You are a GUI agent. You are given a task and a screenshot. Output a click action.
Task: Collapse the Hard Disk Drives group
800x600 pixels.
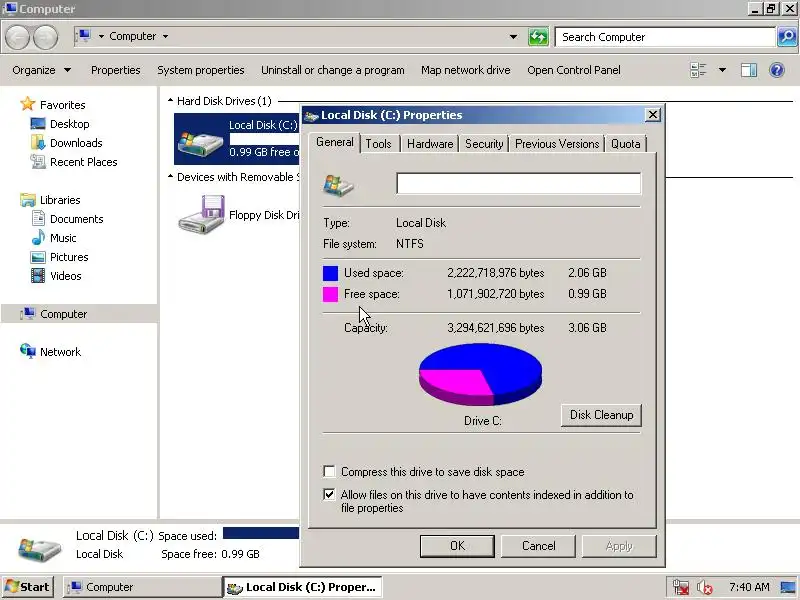click(170, 101)
